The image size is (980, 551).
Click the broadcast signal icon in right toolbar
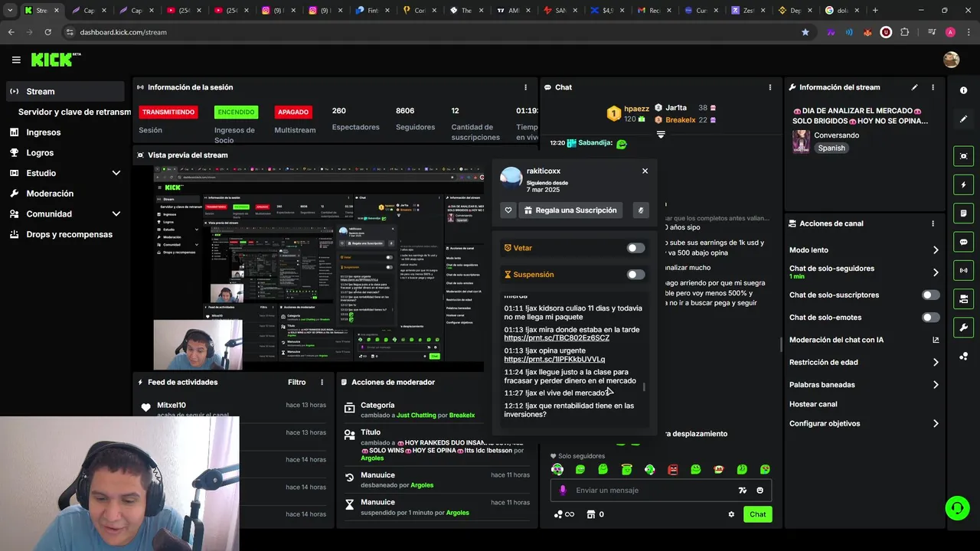(963, 270)
